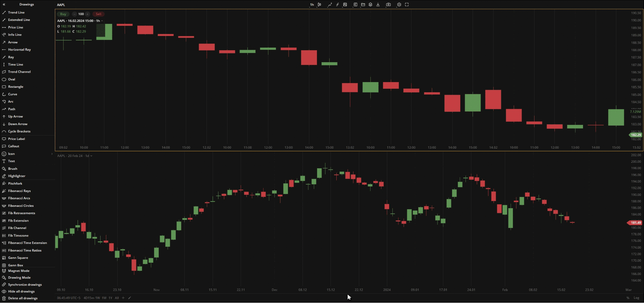The width and height of the screenshot is (644, 303).
Task: Toggle Synchronize drawings
Action: tap(25, 285)
